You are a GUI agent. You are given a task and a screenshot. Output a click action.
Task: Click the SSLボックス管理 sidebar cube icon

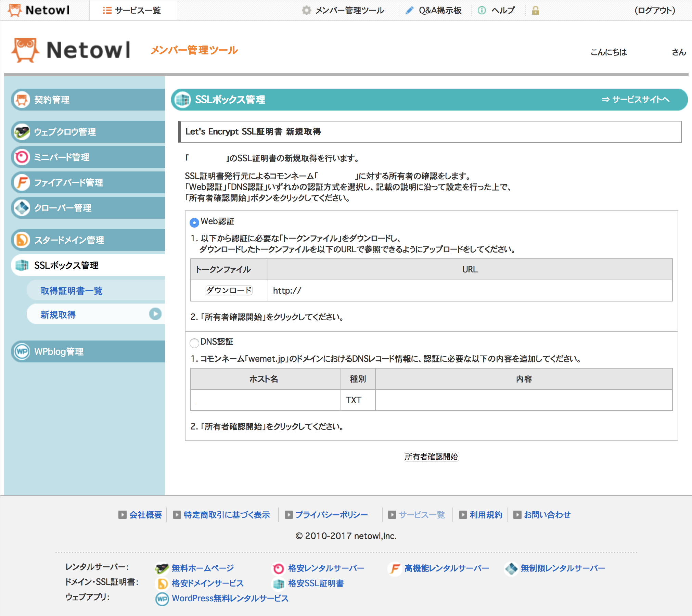tap(22, 265)
